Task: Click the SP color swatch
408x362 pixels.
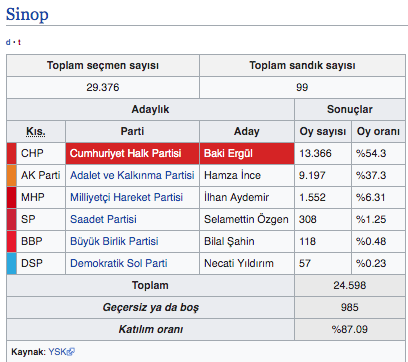Action: 12,219
